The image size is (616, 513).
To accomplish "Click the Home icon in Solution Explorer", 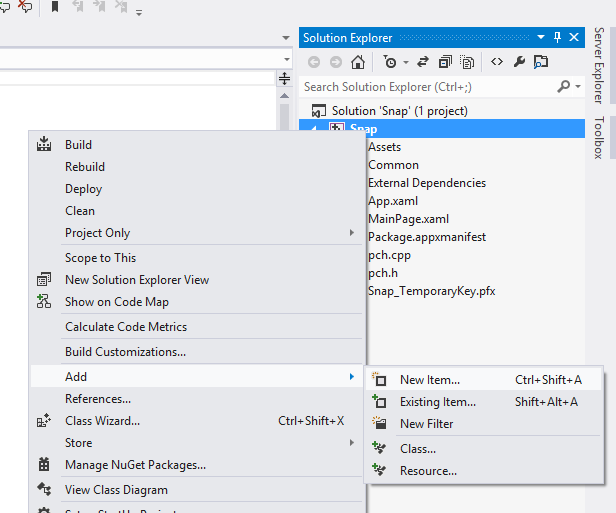I will point(357,62).
